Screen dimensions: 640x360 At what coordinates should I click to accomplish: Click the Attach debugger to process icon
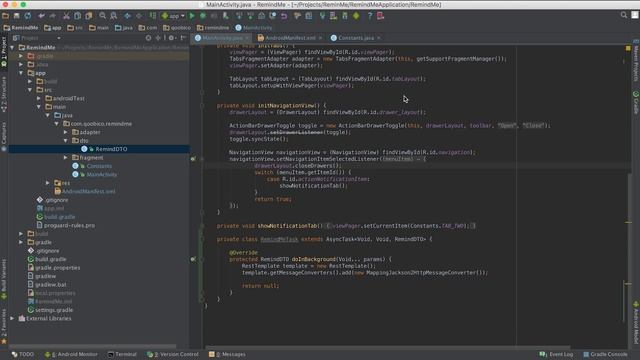pos(226,16)
